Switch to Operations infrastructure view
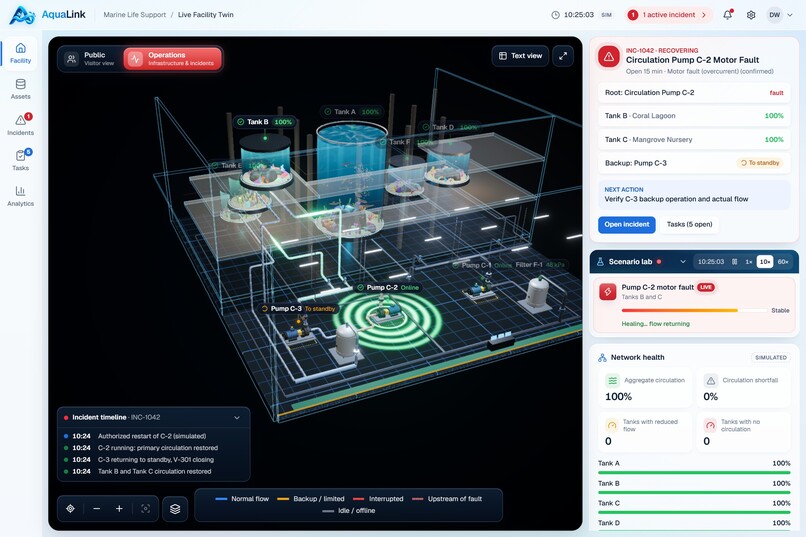The image size is (806, 537). click(x=173, y=59)
